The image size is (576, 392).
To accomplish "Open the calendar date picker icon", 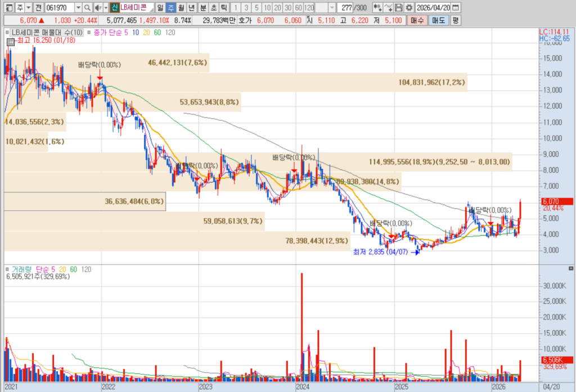I will [456, 7].
